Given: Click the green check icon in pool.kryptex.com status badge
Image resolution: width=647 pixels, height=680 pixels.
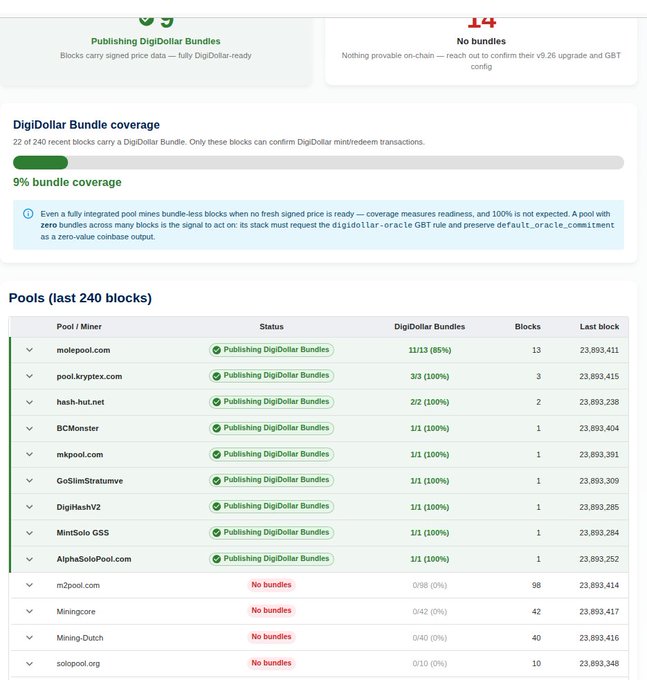Looking at the screenshot, I should [217, 376].
